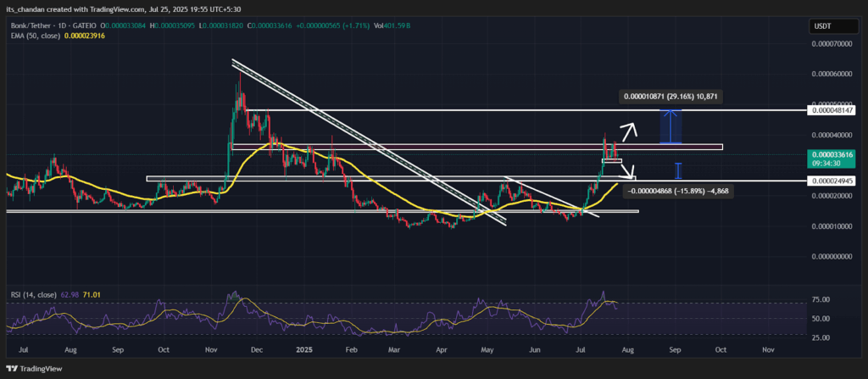
Task: Click the 2025 label on time axis
Action: [304, 350]
